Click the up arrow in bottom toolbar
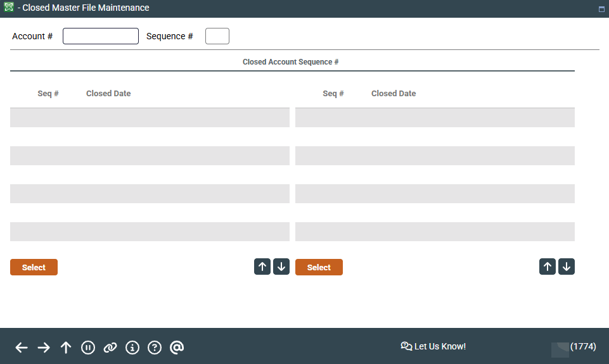The image size is (609, 364). click(x=66, y=348)
